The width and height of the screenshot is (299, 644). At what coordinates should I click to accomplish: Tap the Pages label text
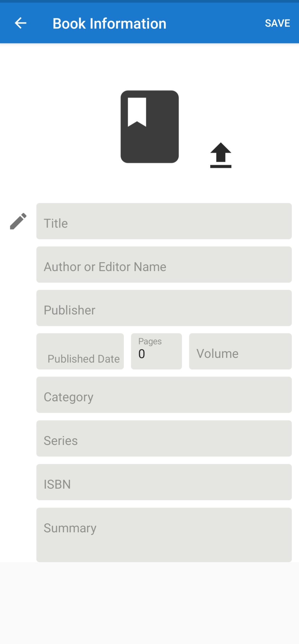[x=150, y=341]
